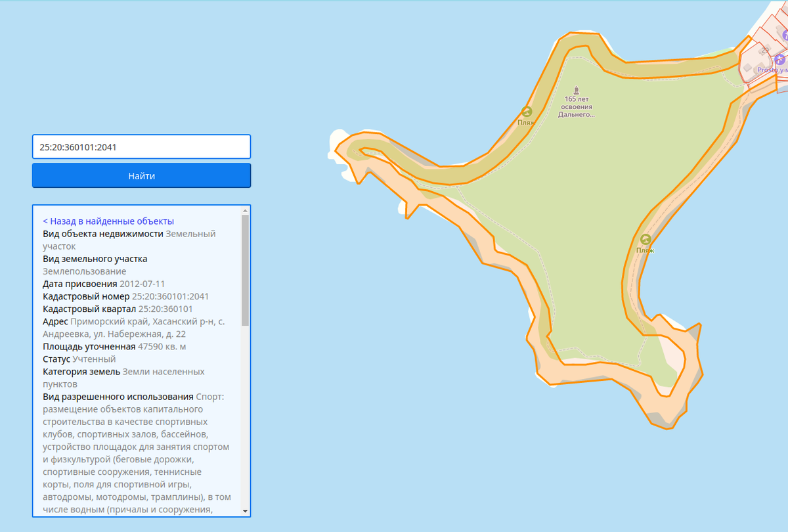
Task: Go back via Назад в найденные объекты
Action: (x=108, y=221)
